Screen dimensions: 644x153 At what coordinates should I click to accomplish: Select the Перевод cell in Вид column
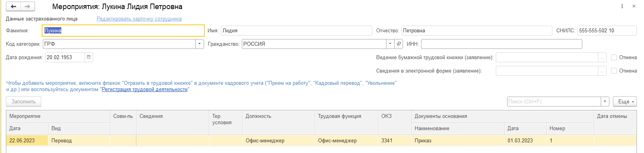[79, 140]
